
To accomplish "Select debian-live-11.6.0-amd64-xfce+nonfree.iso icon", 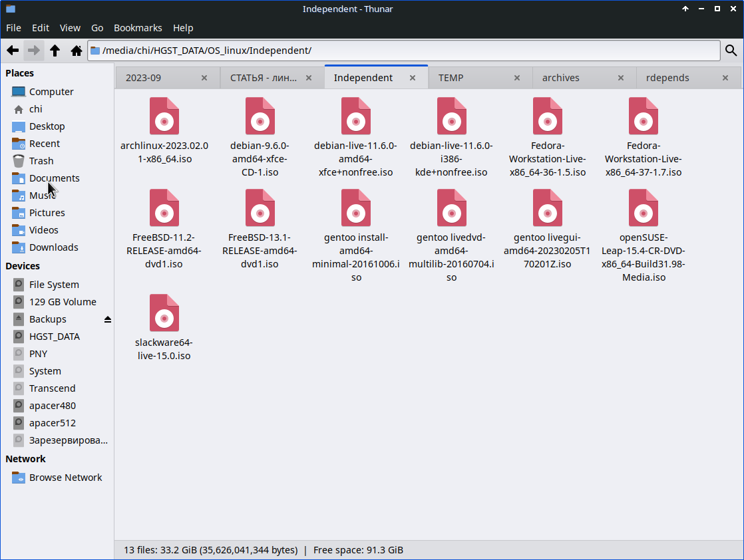I will [x=356, y=116].
